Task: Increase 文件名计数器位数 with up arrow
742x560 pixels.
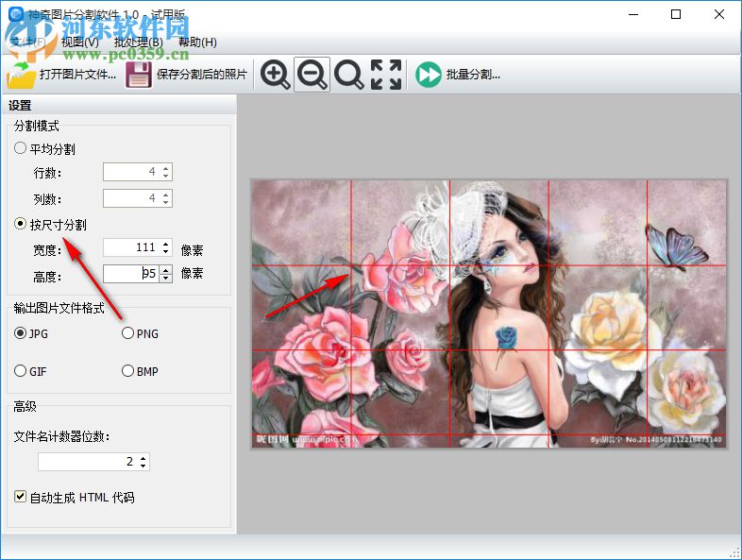Action: pyautogui.click(x=143, y=457)
